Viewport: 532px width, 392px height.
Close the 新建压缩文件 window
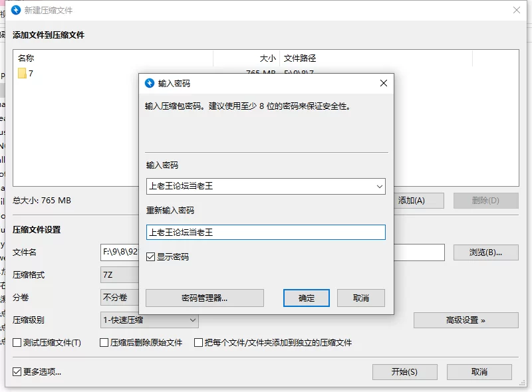pos(517,10)
